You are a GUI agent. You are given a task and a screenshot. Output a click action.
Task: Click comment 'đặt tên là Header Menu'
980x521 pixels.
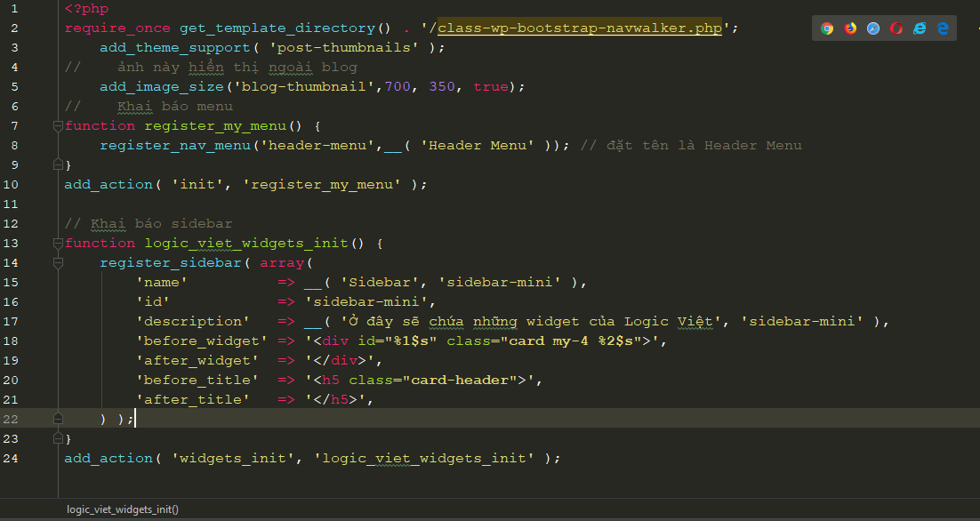coord(704,146)
